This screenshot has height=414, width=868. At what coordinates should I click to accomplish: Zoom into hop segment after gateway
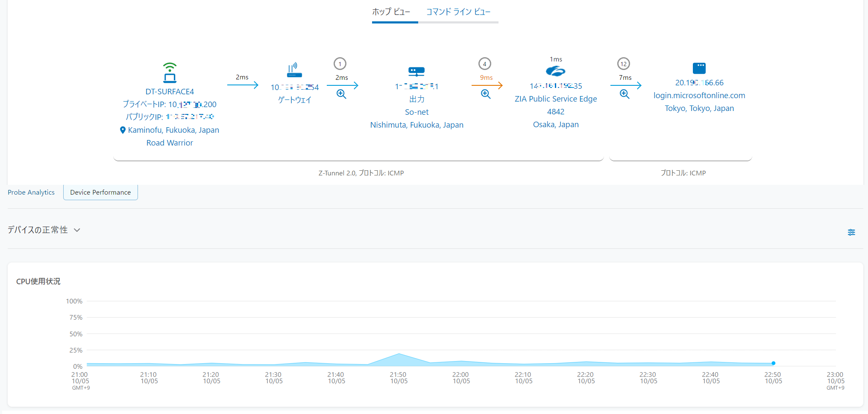(341, 94)
